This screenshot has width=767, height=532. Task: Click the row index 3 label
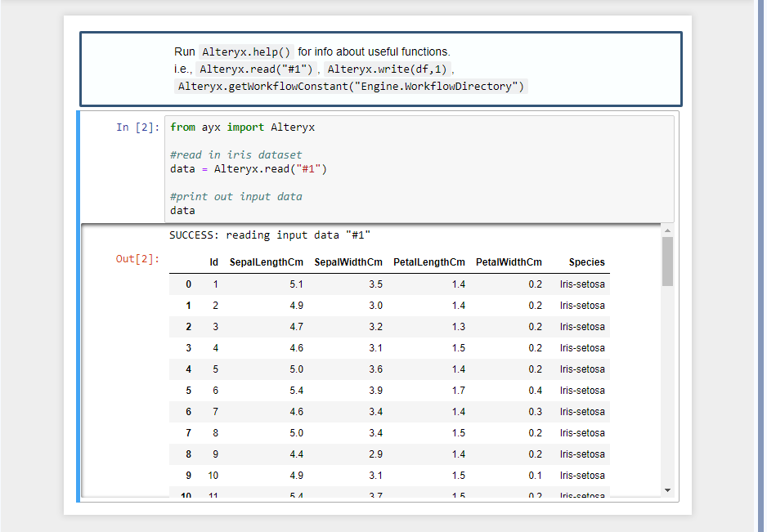pyautogui.click(x=188, y=348)
